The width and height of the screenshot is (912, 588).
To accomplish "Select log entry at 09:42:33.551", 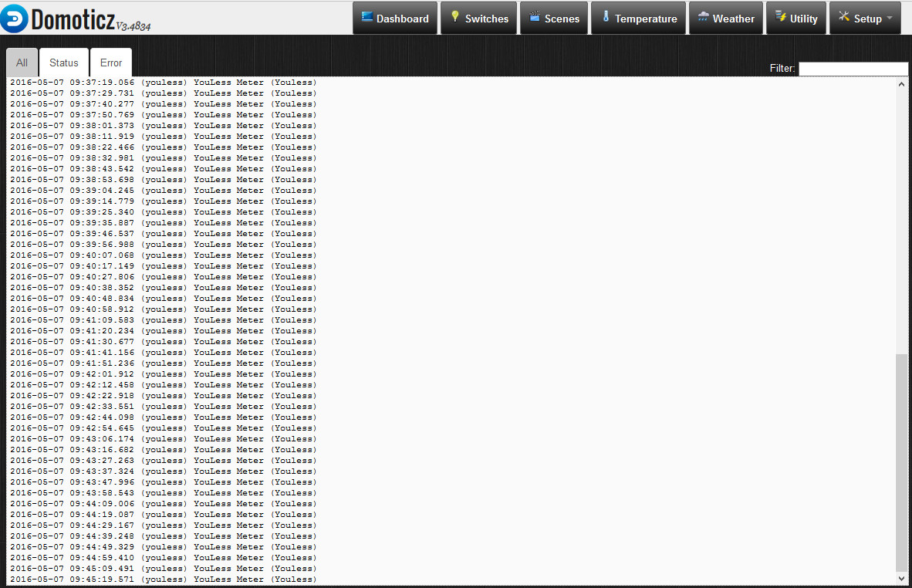I will [164, 407].
